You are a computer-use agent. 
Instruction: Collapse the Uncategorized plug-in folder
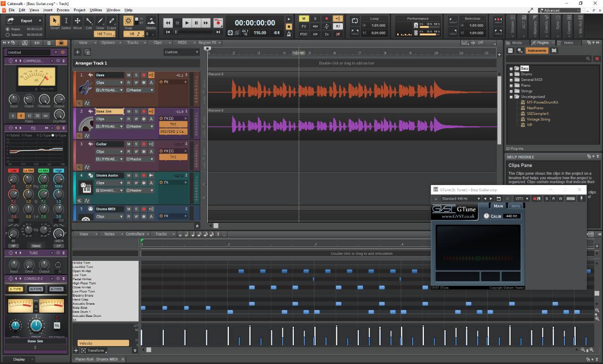[x=511, y=97]
